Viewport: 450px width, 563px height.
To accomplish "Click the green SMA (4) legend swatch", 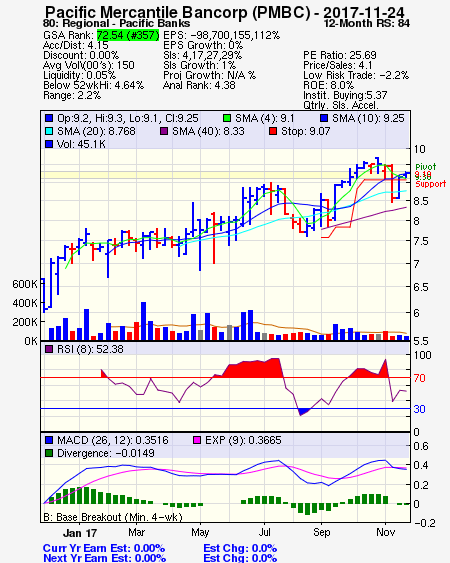I will [x=227, y=118].
